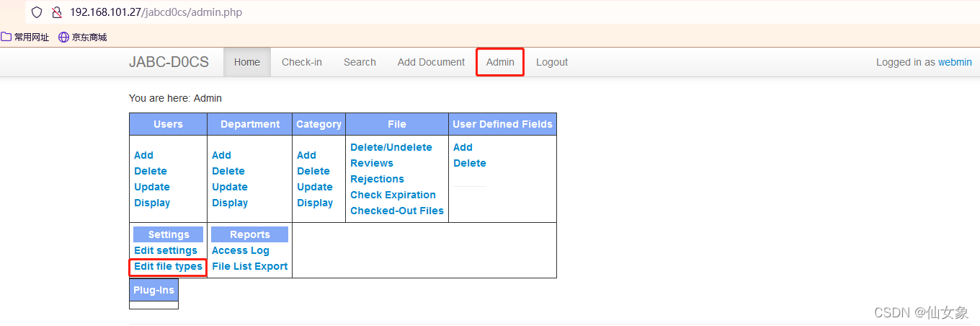This screenshot has height=326, width=980.
Task: Open Reviews under File
Action: 372,163
